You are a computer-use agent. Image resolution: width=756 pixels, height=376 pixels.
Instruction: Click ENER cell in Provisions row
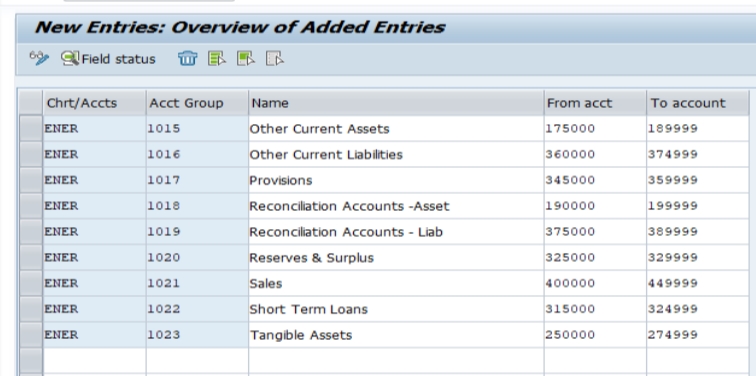[94, 180]
